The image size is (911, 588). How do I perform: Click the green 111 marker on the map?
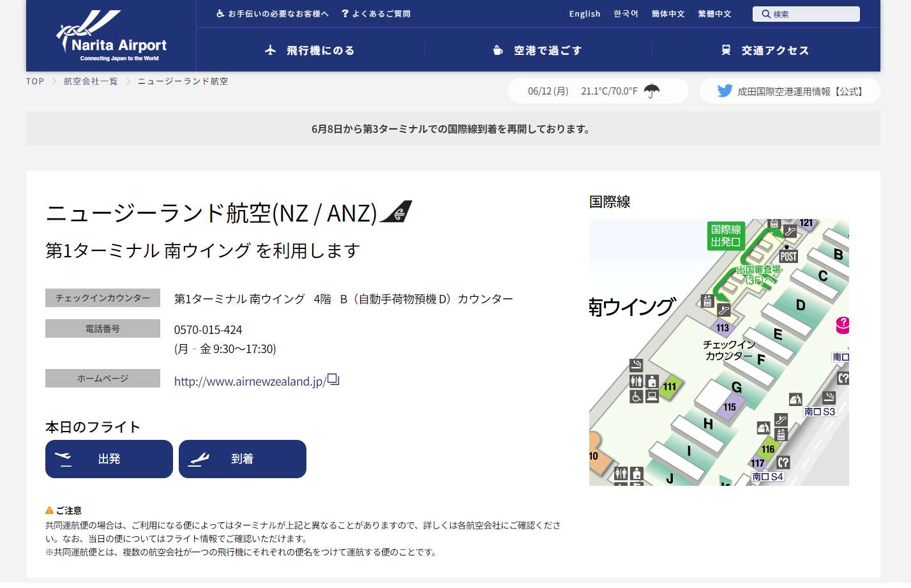[669, 387]
